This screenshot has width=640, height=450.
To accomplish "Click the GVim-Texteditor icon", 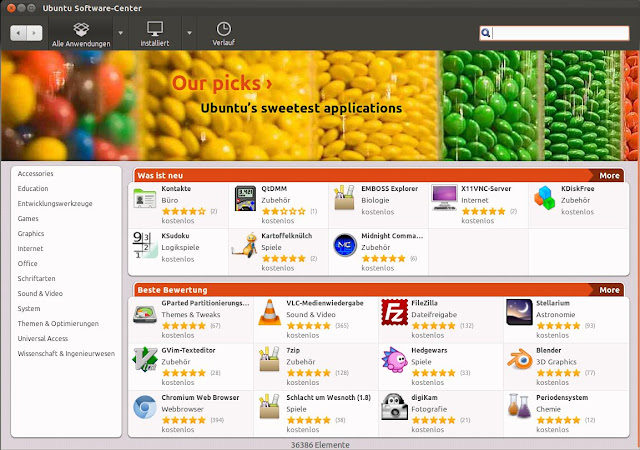I will [145, 359].
